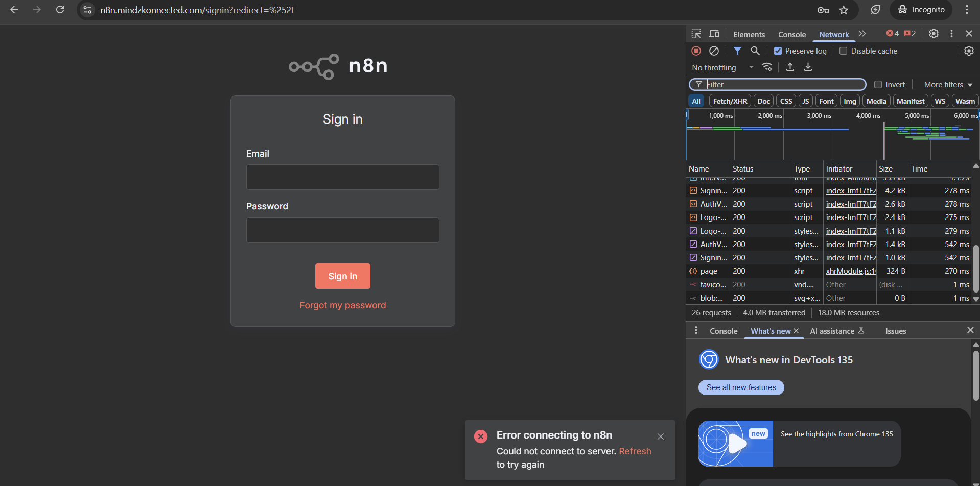Close the What's new drawer tab
Viewport: 980px width, 486px height.
tap(796, 331)
